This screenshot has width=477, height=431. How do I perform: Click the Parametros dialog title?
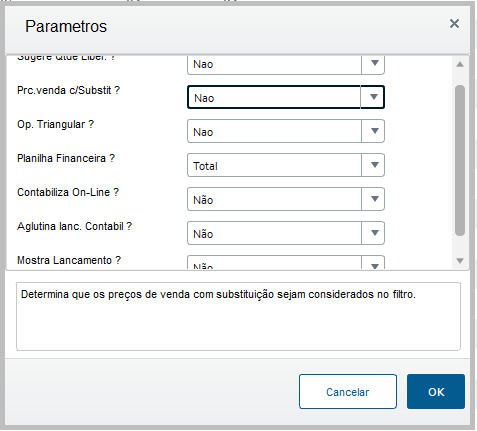pos(66,26)
